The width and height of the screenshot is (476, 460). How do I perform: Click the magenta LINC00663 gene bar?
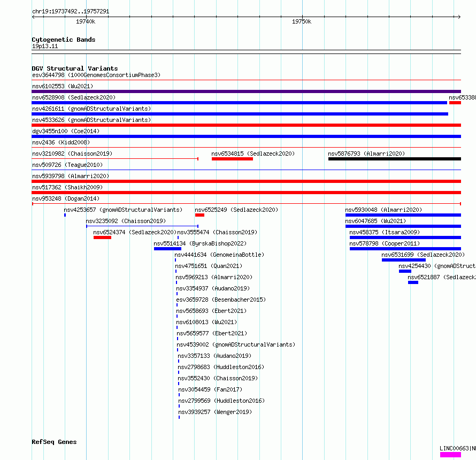(450, 455)
